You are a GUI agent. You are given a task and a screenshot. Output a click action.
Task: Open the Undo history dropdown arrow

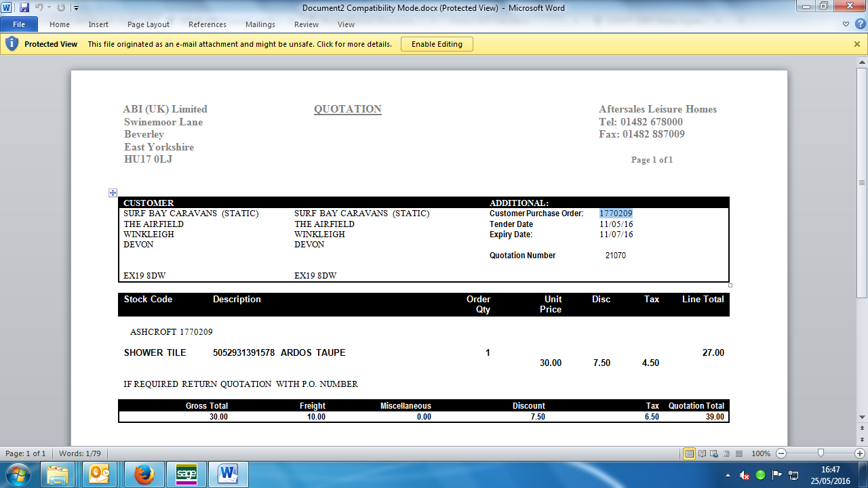click(49, 8)
